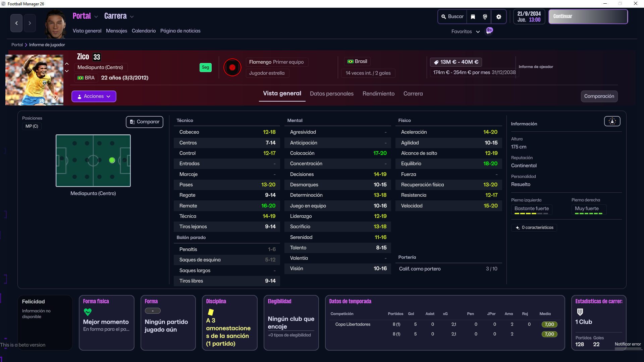Image resolution: width=644 pixels, height=362 pixels.
Task: Click the Pierna izquierda strength bar
Action: point(531,214)
